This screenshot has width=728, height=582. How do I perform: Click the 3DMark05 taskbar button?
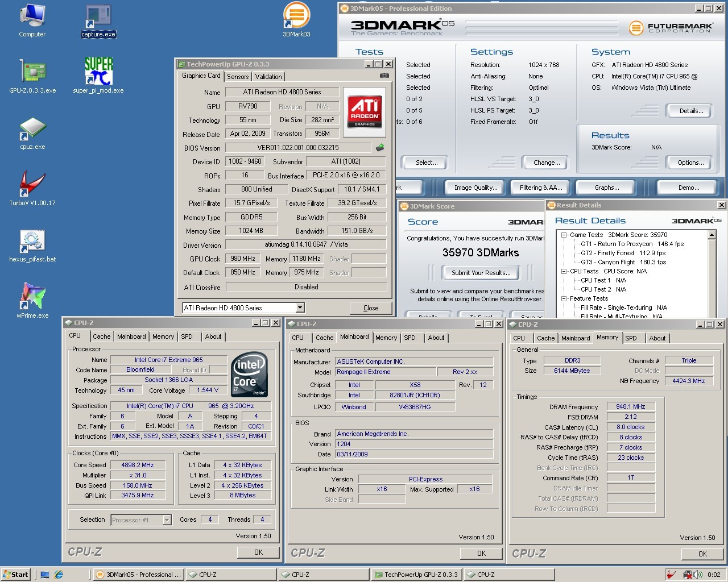point(138,575)
